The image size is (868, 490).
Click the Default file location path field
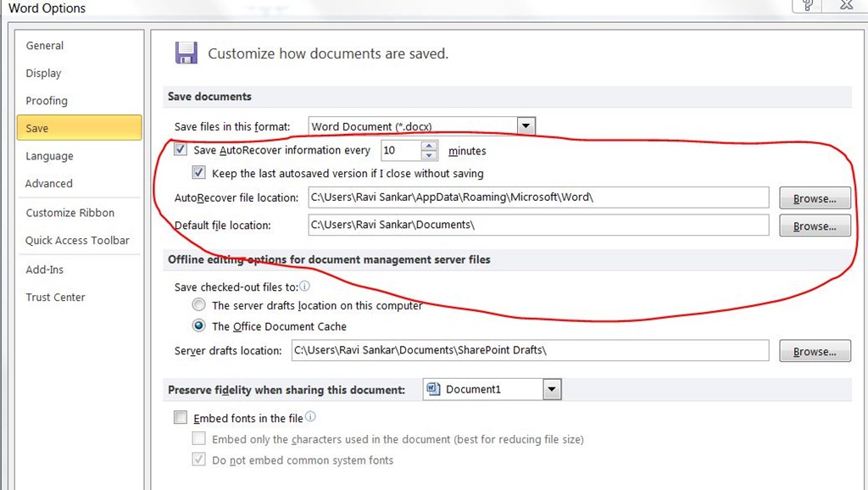(x=537, y=226)
